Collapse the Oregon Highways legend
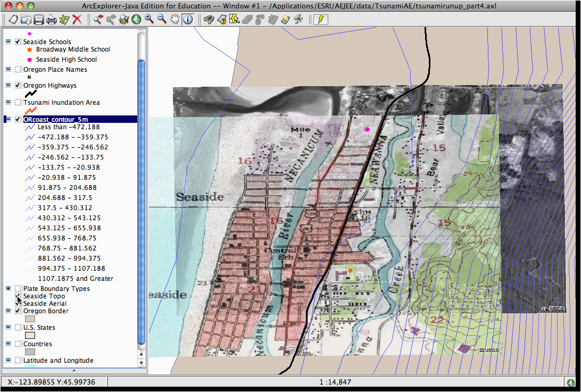 pyautogui.click(x=8, y=85)
